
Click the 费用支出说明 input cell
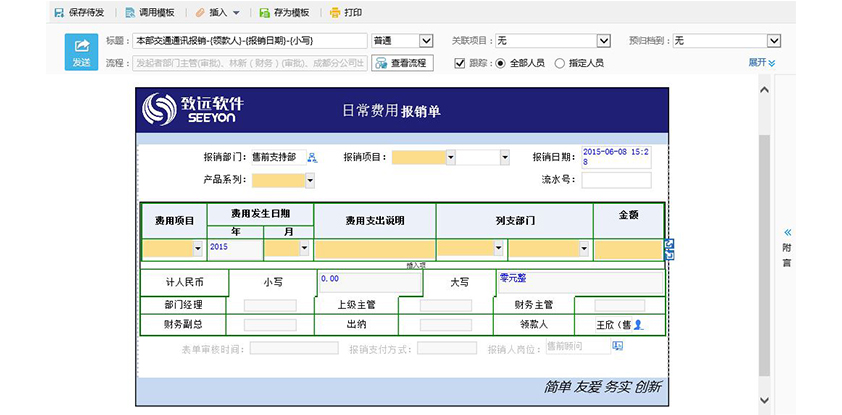[375, 250]
